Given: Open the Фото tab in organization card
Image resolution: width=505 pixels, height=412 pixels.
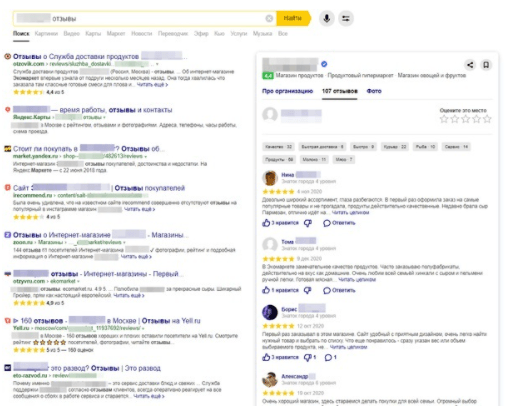Looking at the screenshot, I should (374, 91).
